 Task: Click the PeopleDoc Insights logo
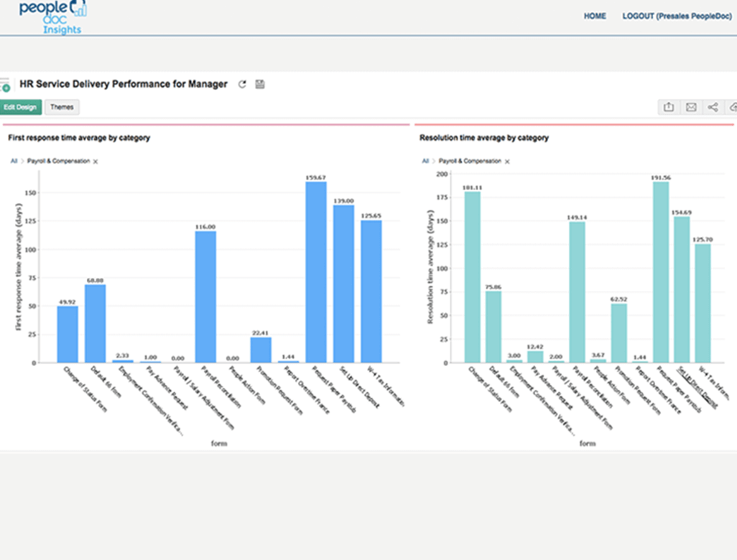point(52,17)
